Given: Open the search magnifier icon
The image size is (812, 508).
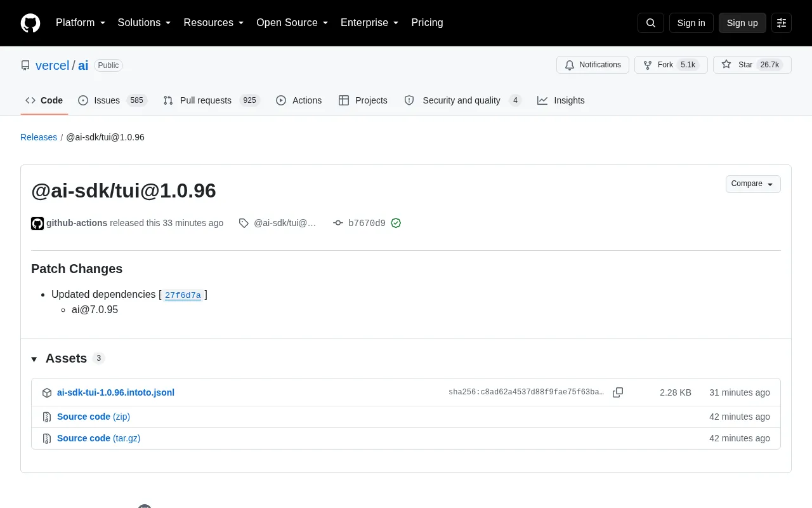Looking at the screenshot, I should (x=651, y=23).
